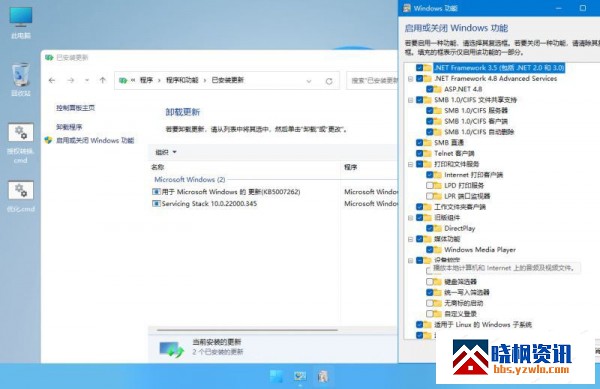Click the update list horizontal scrollbar
Screen dimensions: 600x389
coord(247,330)
